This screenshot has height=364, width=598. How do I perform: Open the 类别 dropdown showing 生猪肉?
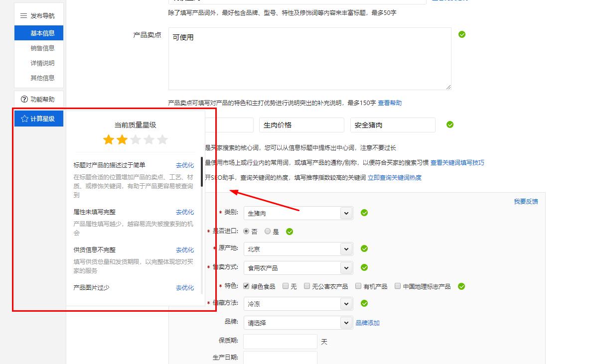point(346,213)
